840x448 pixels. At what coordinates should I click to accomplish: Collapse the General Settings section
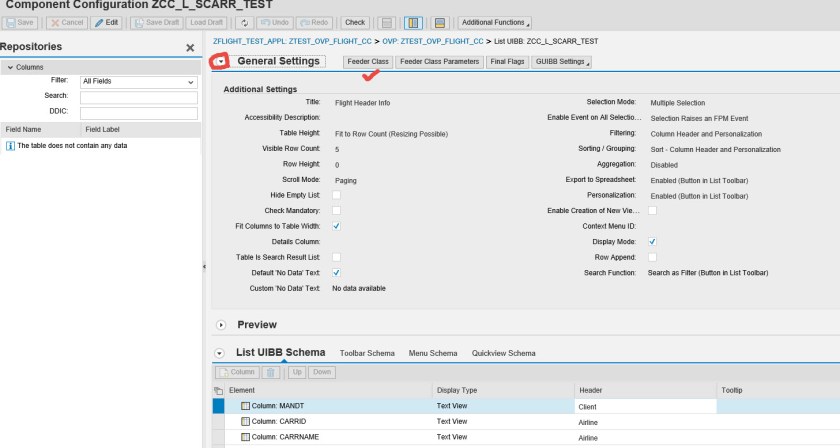click(x=221, y=62)
